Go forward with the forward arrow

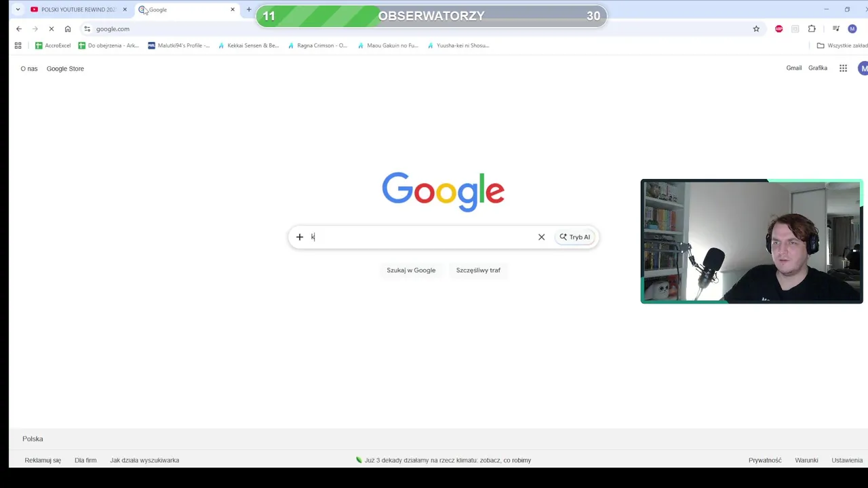click(35, 28)
